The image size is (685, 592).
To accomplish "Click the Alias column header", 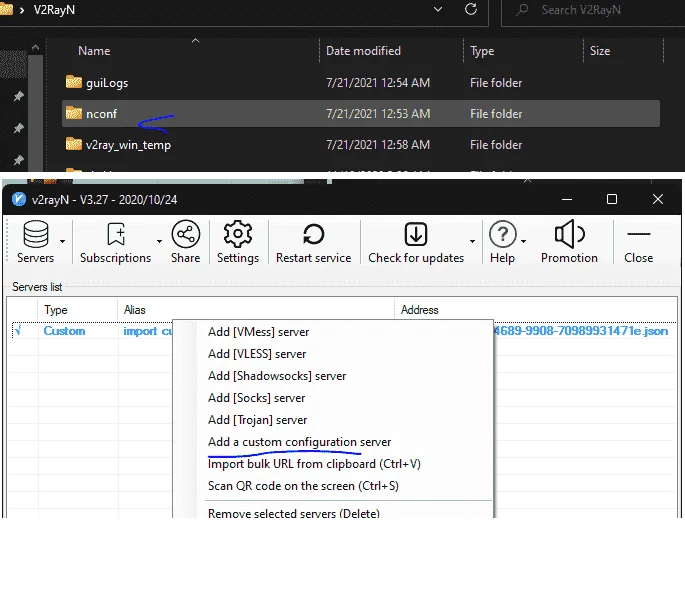I will point(135,310).
